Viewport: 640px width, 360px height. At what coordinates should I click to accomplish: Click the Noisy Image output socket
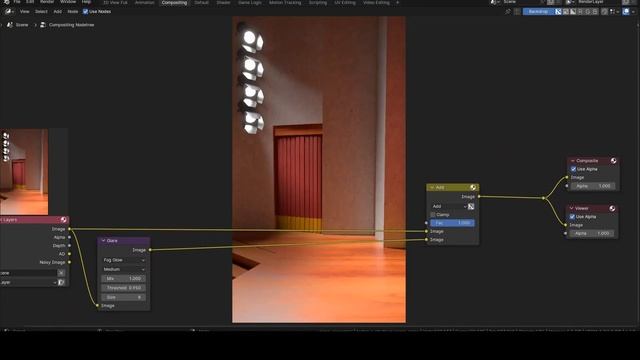tap(69, 262)
